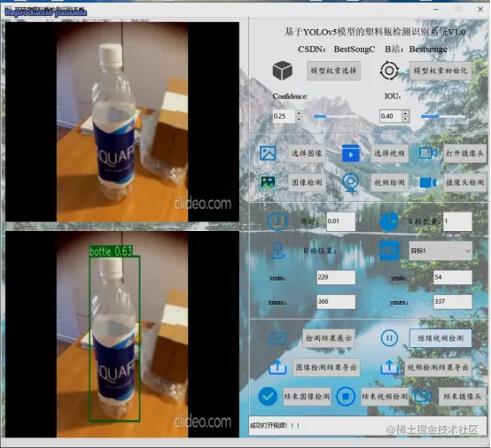
Task: Click the IOU spinbox arrows
Action: coord(406,116)
